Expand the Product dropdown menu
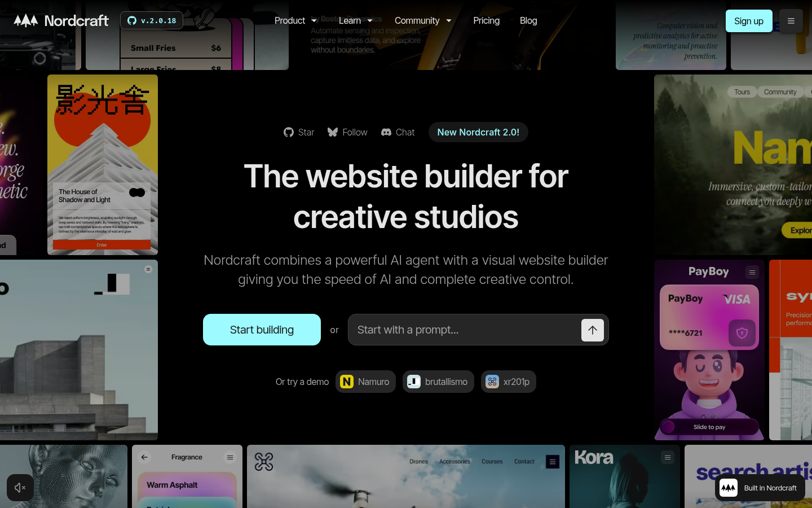The height and width of the screenshot is (508, 812). click(295, 20)
